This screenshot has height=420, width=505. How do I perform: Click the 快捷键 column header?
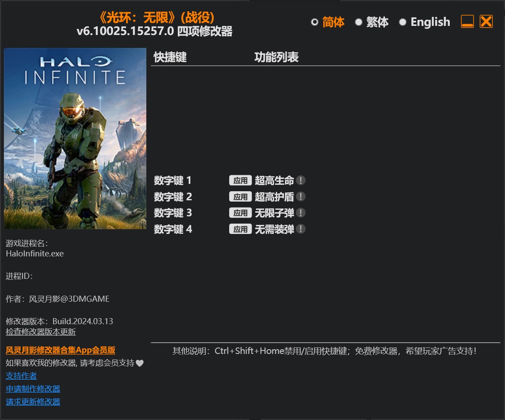(x=170, y=57)
